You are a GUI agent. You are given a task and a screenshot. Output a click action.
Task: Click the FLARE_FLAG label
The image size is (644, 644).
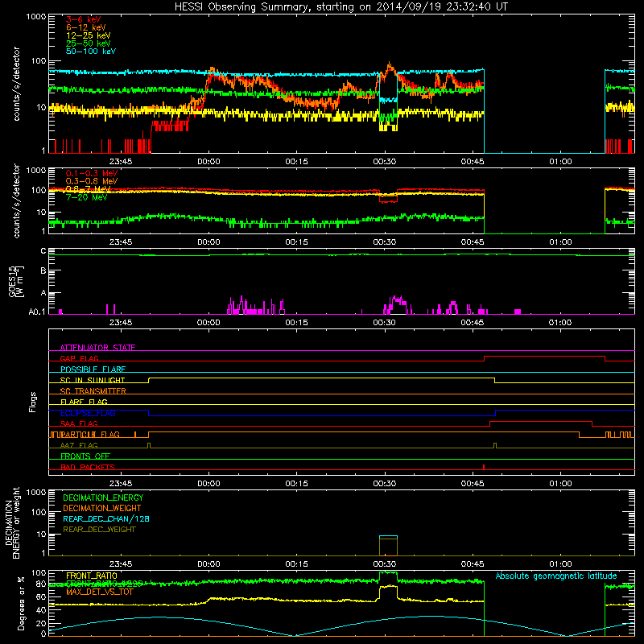click(84, 402)
